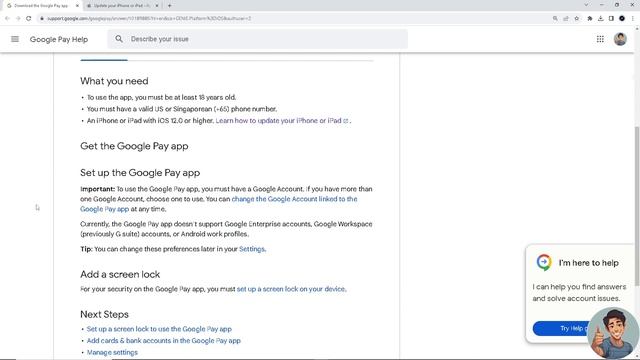This screenshot has height=360, width=640.
Task: Open set up a screen lock on device link
Action: 291,289
